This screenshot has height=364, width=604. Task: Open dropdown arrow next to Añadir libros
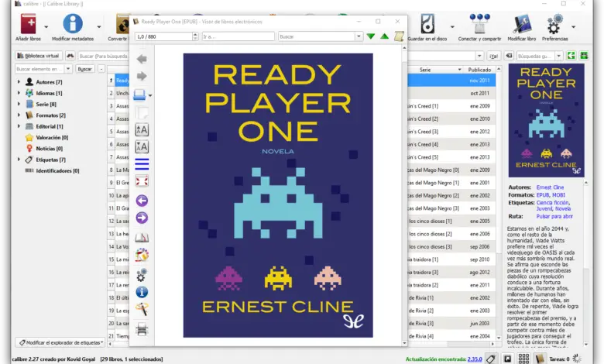(x=46, y=27)
